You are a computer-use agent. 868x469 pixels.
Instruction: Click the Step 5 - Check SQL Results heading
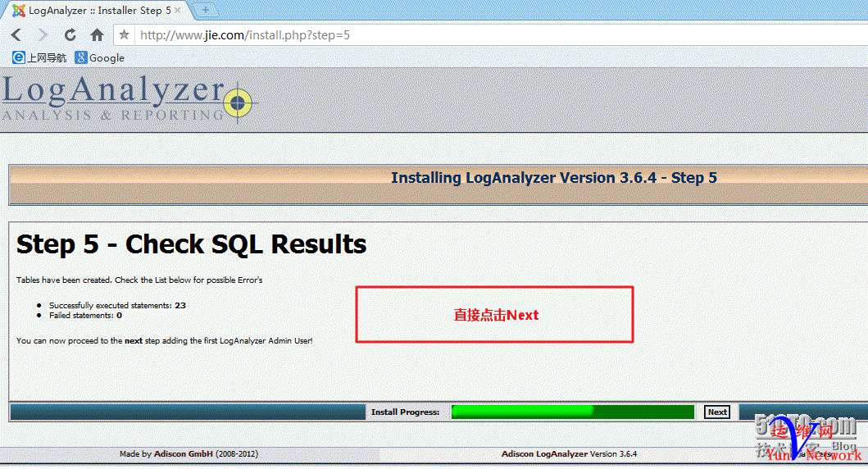pos(191,244)
